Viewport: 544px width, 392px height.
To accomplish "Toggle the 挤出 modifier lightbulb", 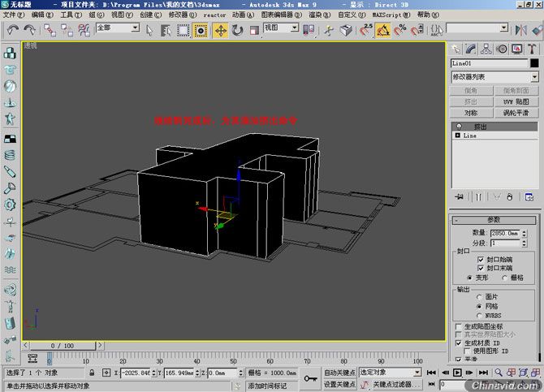I will tap(459, 127).
